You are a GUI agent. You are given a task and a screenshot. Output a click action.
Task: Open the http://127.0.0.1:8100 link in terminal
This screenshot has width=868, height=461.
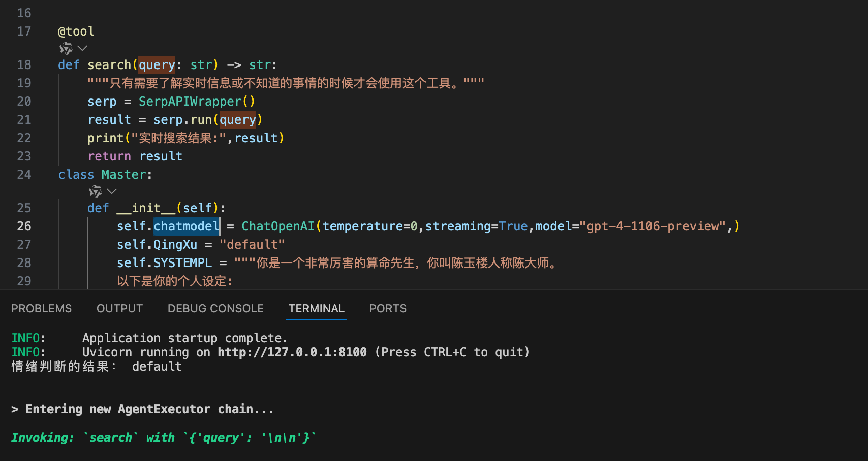tap(292, 352)
